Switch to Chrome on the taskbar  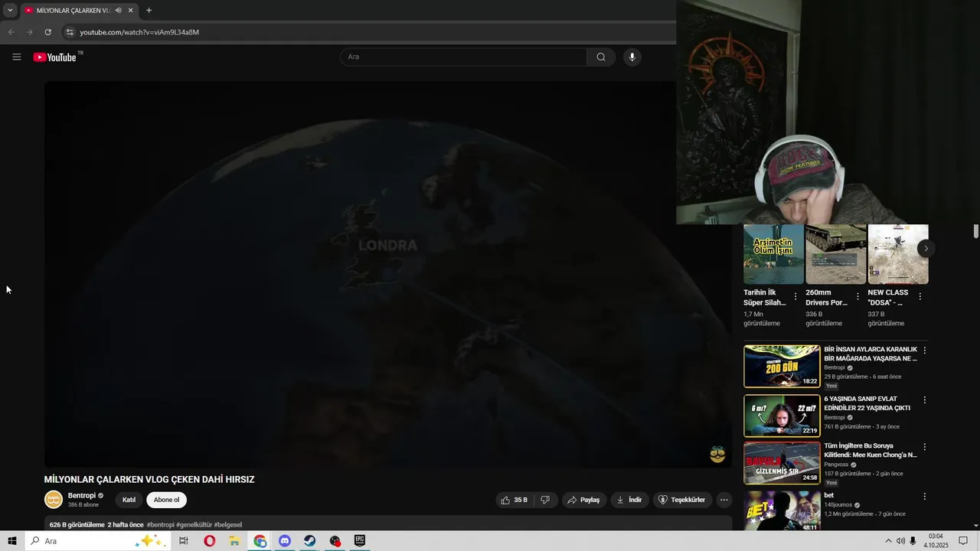click(260, 541)
